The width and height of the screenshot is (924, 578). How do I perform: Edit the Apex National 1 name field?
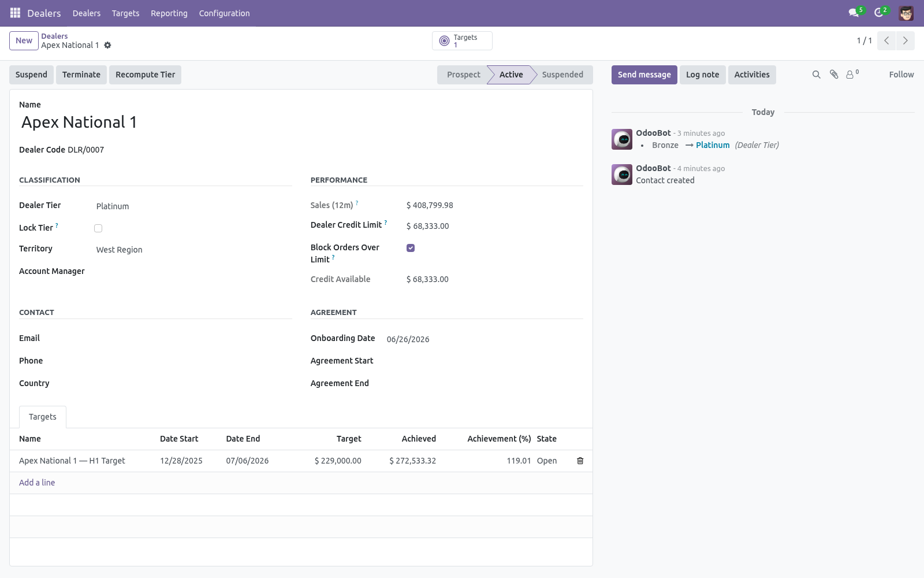coord(301,122)
